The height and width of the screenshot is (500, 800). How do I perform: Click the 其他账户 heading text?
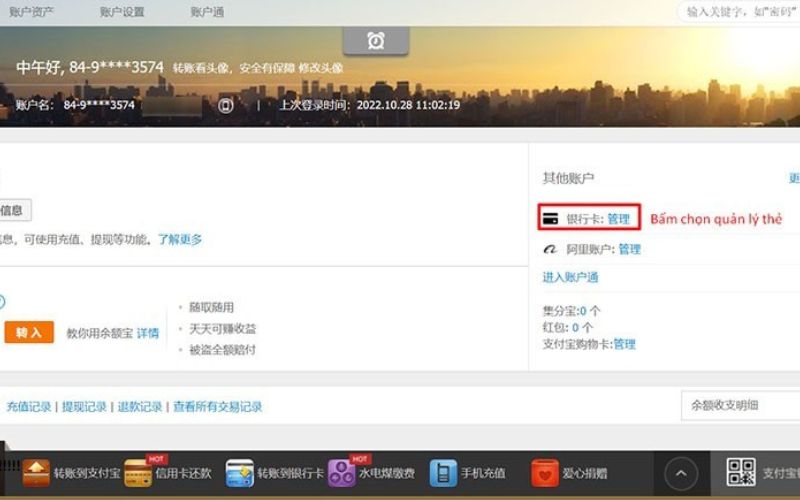tap(568, 178)
